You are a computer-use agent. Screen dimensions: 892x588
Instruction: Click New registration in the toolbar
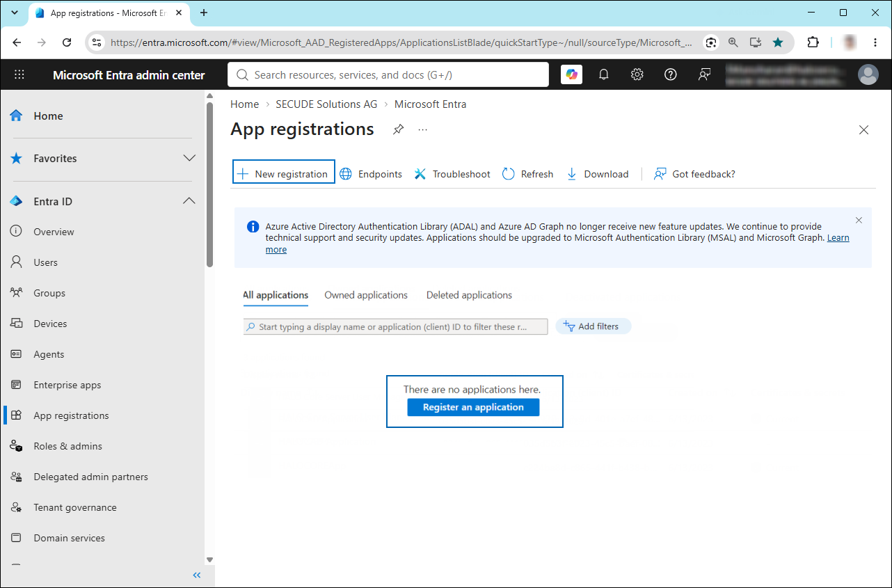[283, 174]
